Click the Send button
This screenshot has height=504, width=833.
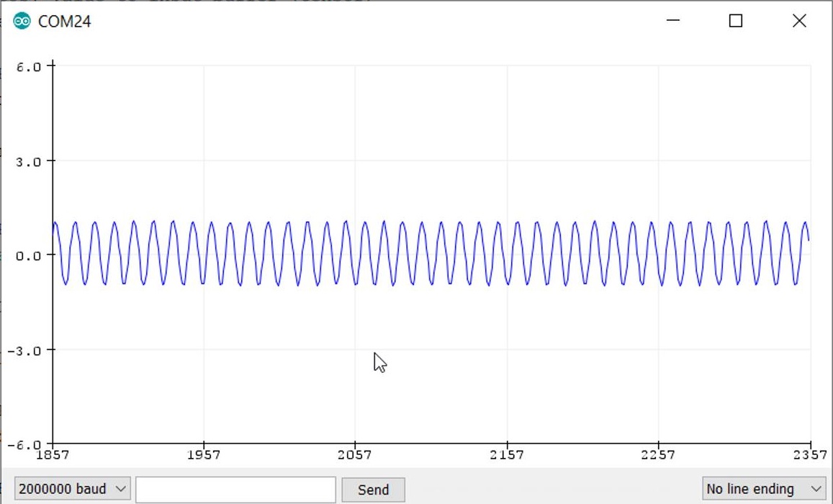click(x=373, y=490)
